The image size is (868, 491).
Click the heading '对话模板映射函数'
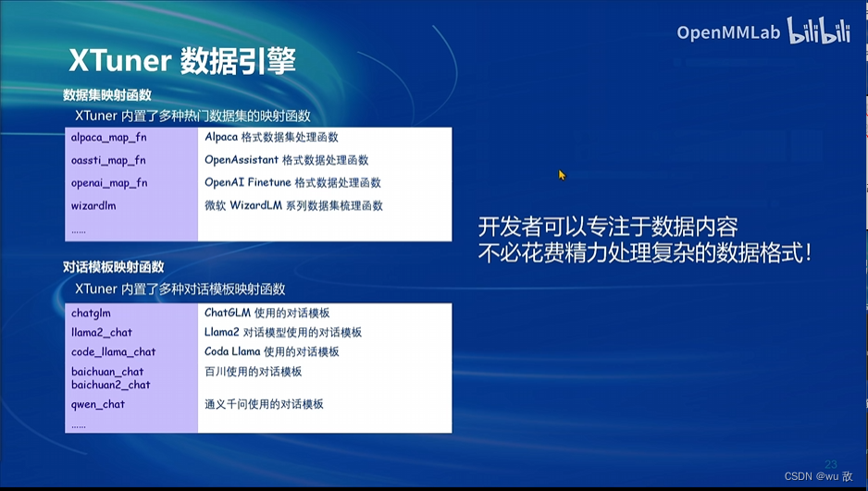[114, 267]
